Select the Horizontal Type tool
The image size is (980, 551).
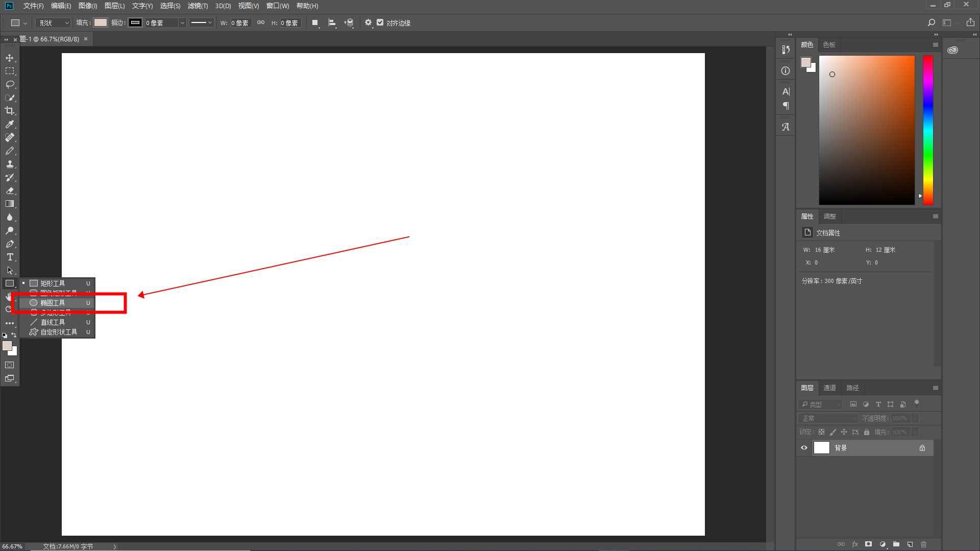click(10, 257)
